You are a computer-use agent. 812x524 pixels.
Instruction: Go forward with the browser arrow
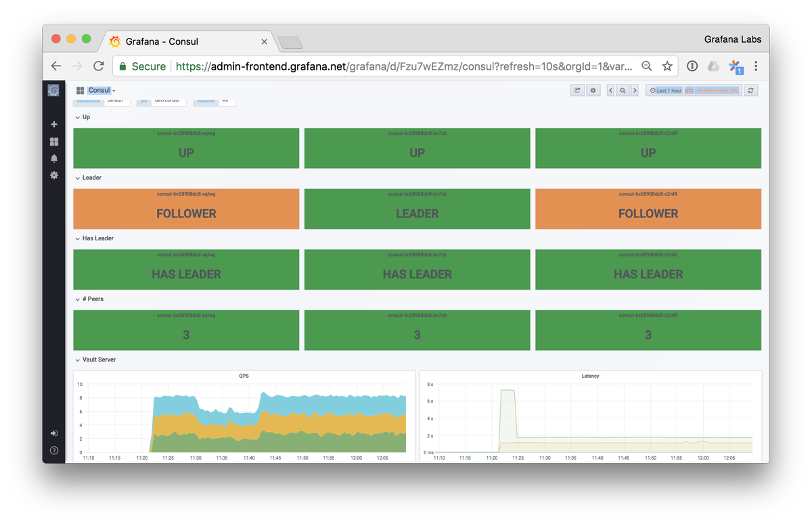(x=77, y=66)
